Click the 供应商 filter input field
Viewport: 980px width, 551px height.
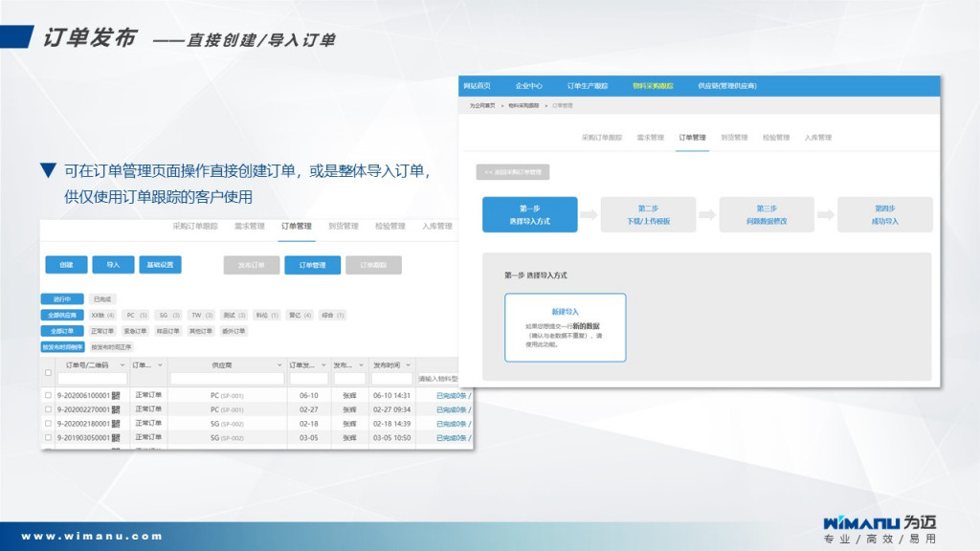227,379
